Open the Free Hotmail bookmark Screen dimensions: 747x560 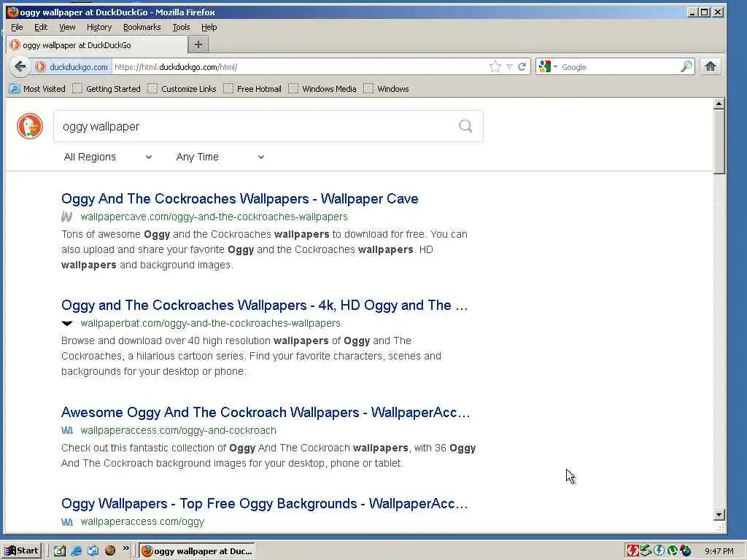pyautogui.click(x=252, y=88)
